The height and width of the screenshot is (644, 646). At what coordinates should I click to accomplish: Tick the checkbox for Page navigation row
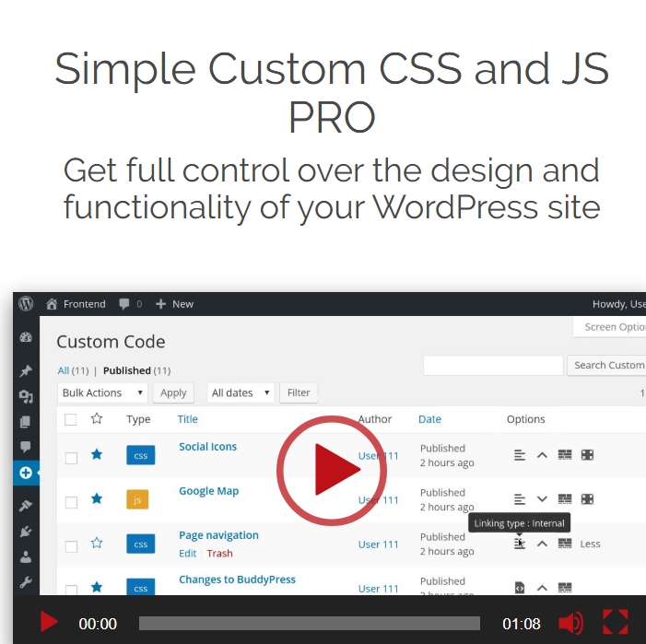(x=71, y=546)
